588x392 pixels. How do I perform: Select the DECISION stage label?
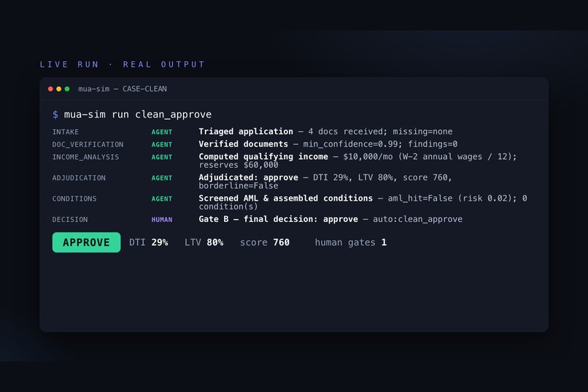click(70, 220)
